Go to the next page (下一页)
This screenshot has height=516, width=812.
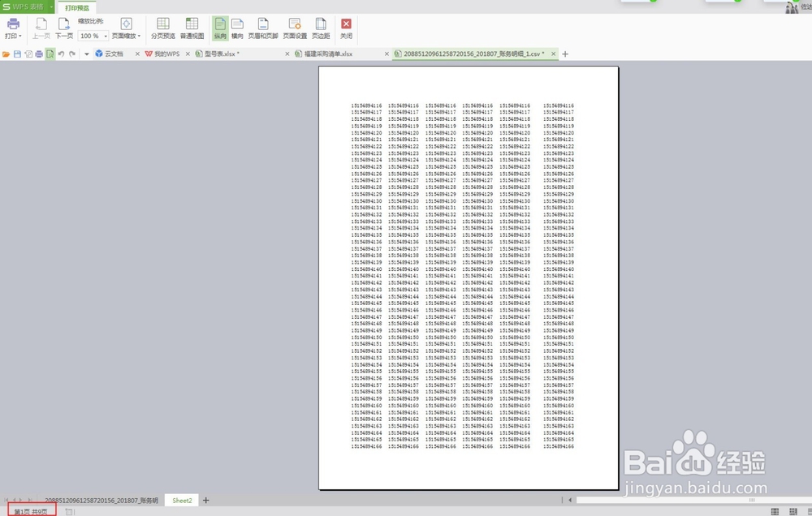tap(63, 28)
